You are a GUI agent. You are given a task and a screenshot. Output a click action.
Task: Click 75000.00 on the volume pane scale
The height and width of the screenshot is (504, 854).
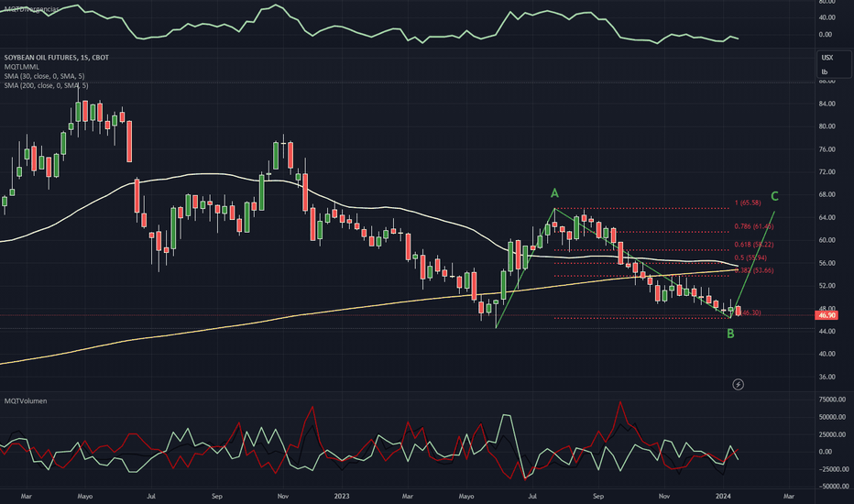tap(832, 400)
